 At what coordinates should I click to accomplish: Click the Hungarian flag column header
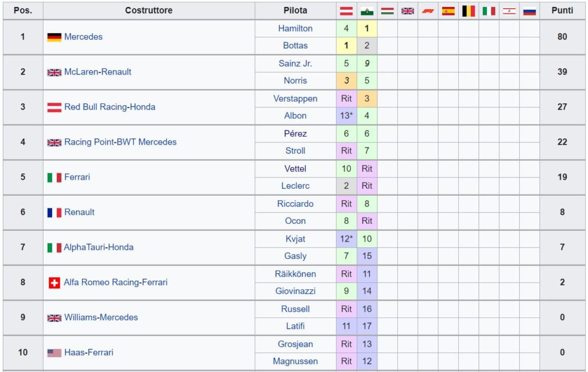point(387,11)
